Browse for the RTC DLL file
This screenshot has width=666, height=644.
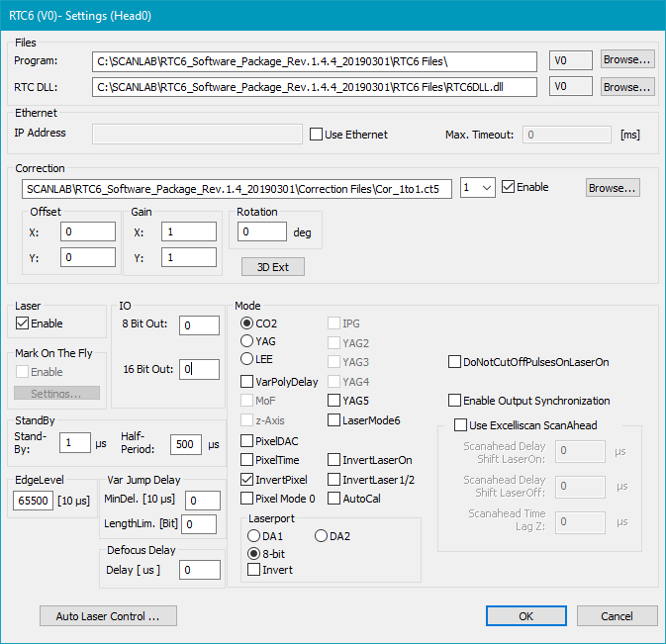(x=627, y=87)
